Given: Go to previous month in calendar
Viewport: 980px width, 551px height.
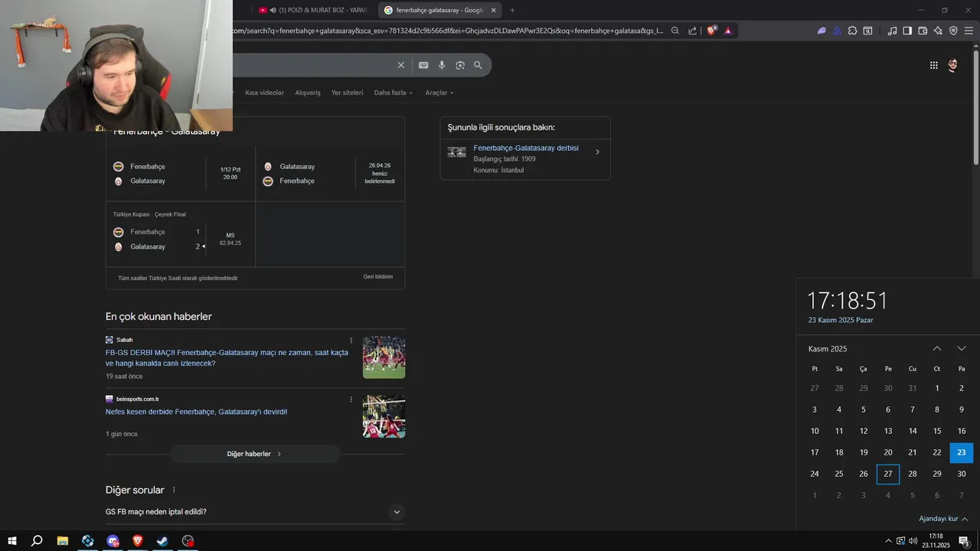Looking at the screenshot, I should [x=937, y=348].
